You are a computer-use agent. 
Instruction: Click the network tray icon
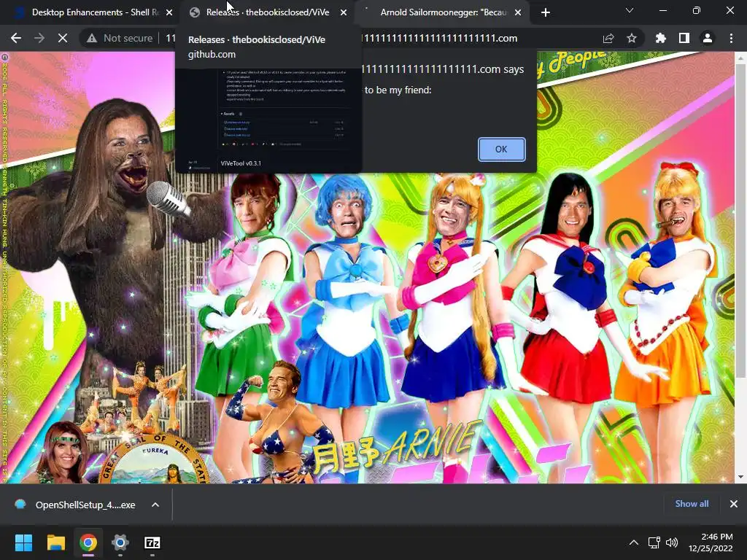coord(654,542)
